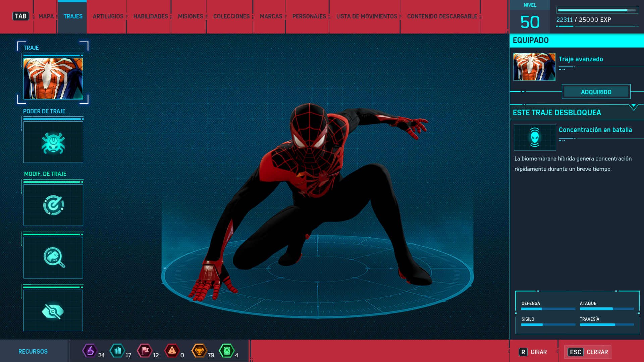Click the orange challenge token trophy icon

click(x=199, y=351)
